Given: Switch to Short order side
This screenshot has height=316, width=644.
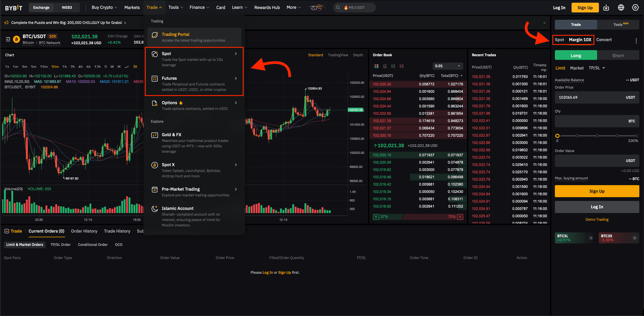Looking at the screenshot, I should tap(618, 56).
